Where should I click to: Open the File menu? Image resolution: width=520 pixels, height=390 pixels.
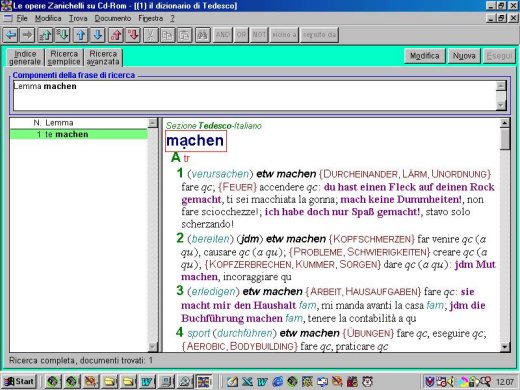[x=22, y=18]
